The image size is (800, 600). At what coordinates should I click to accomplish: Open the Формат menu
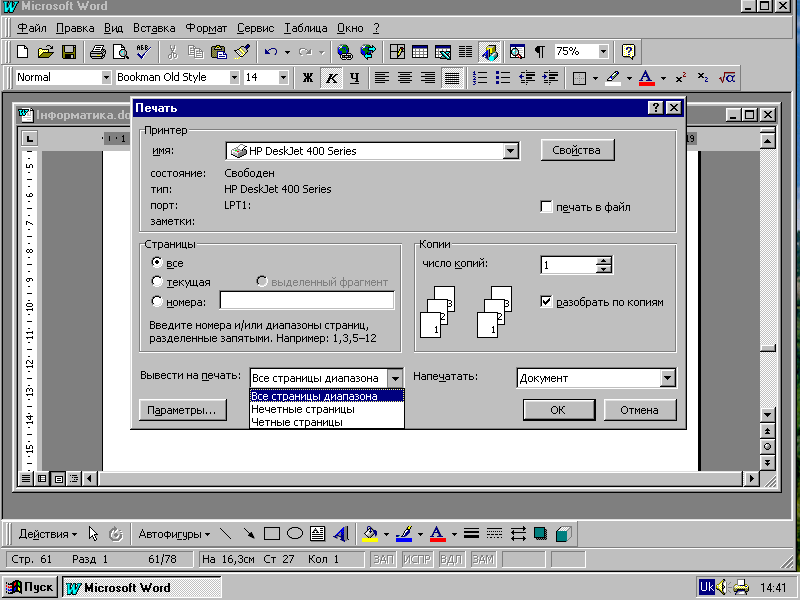[x=206, y=28]
